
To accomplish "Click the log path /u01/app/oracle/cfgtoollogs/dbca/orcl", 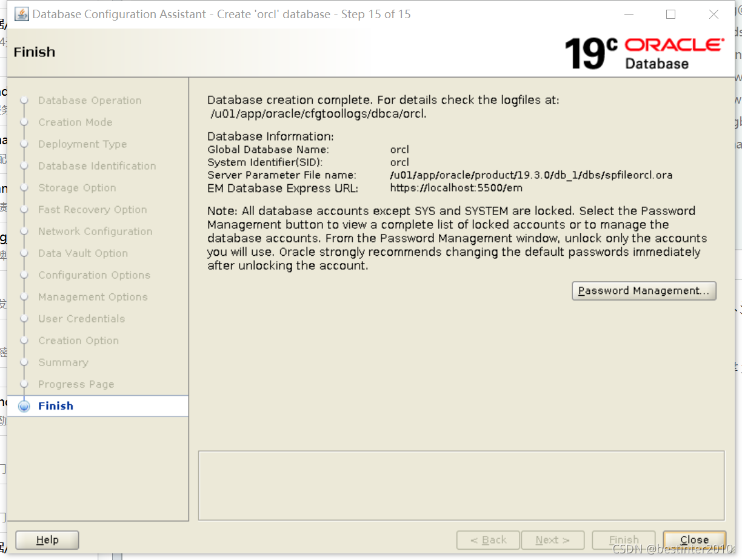I will (318, 114).
